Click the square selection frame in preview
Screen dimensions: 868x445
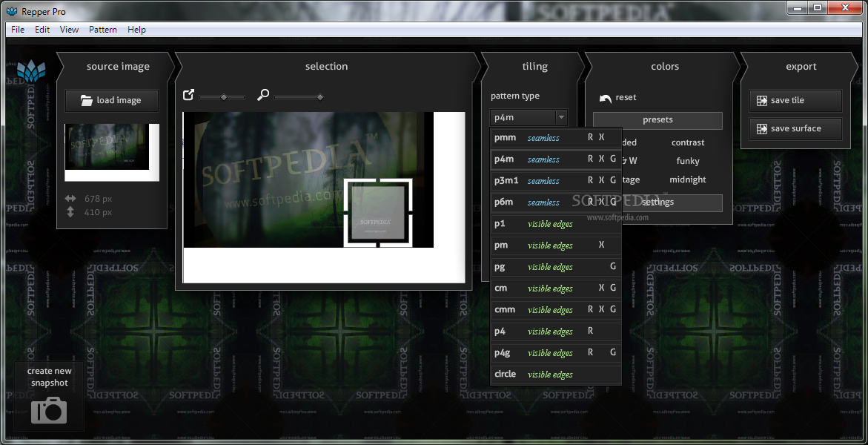point(378,213)
